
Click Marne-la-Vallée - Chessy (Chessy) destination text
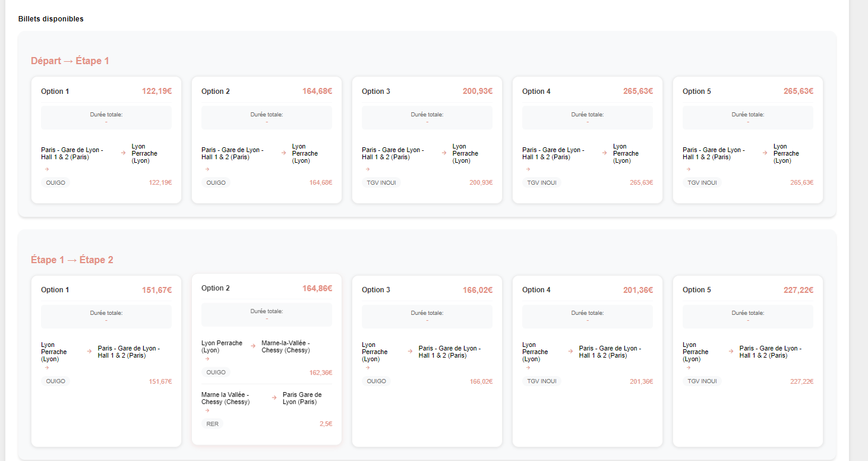click(286, 347)
